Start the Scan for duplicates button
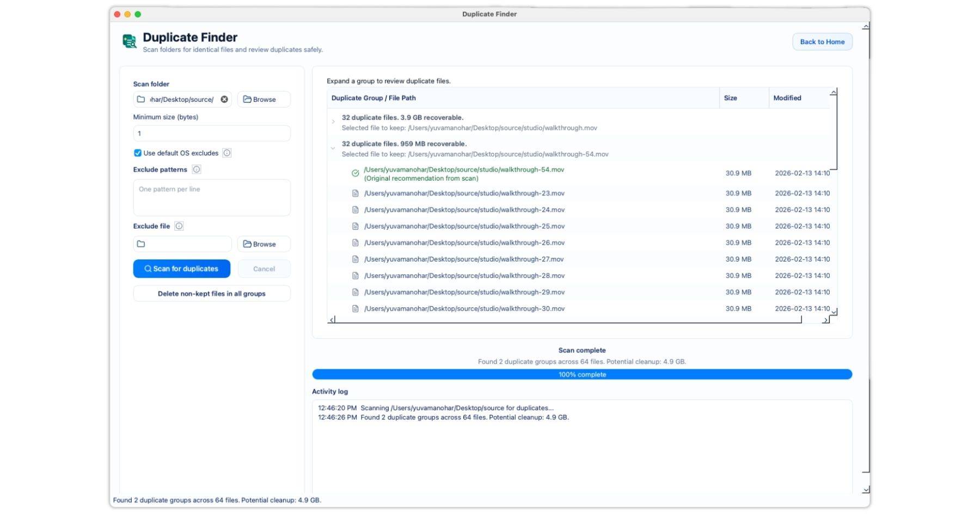This screenshot has width=980, height=514. (x=182, y=269)
